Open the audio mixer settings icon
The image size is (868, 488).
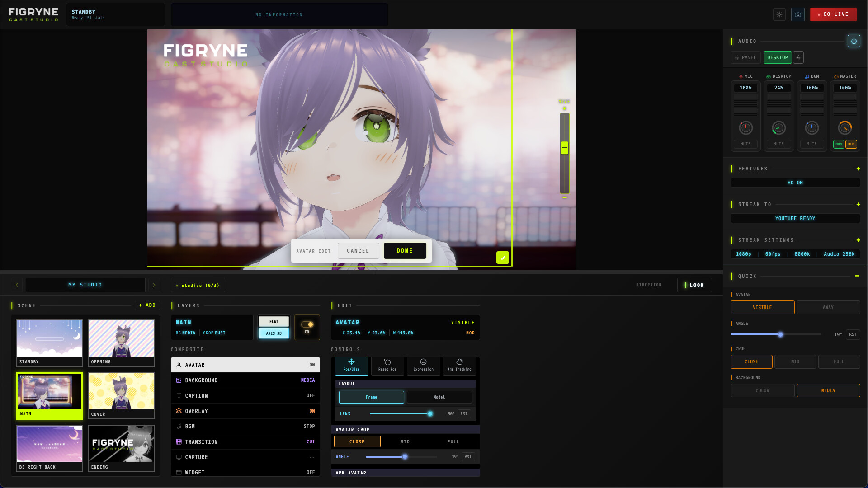[798, 57]
